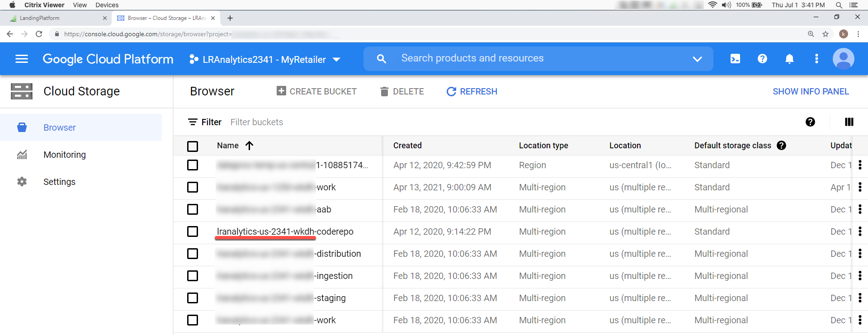Image resolution: width=868 pixels, height=335 pixels.
Task: Click the REFRESH button
Action: click(472, 91)
